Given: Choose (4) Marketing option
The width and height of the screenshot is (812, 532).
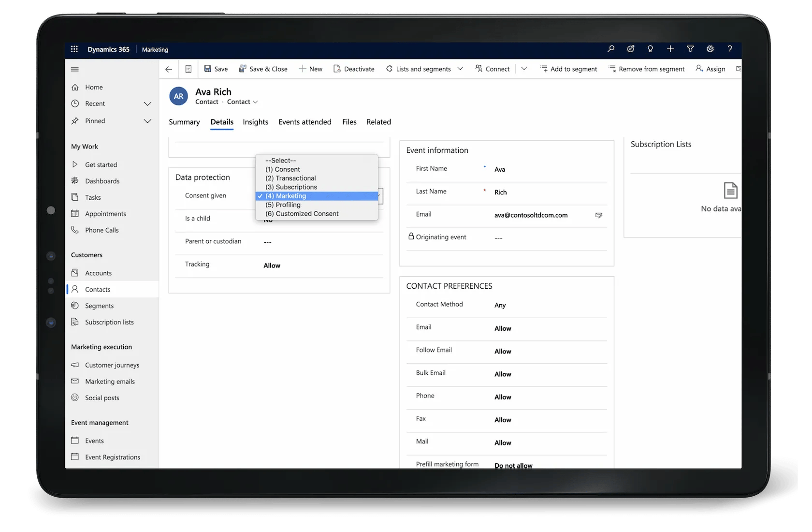Looking at the screenshot, I should [x=317, y=196].
